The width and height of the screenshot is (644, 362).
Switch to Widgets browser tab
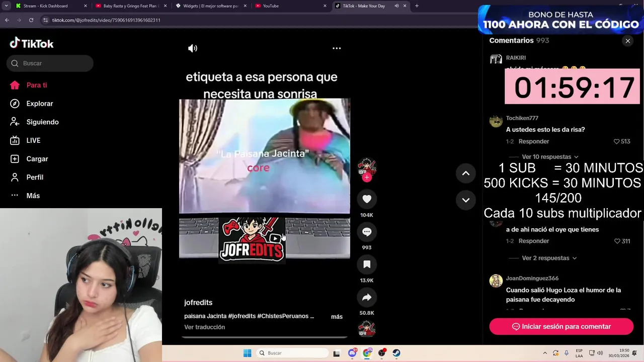click(210, 6)
